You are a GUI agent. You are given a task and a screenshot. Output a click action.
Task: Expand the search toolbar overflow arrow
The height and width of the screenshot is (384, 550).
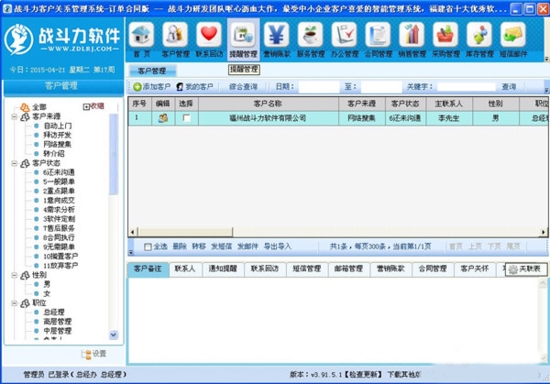pyautogui.click(x=546, y=90)
